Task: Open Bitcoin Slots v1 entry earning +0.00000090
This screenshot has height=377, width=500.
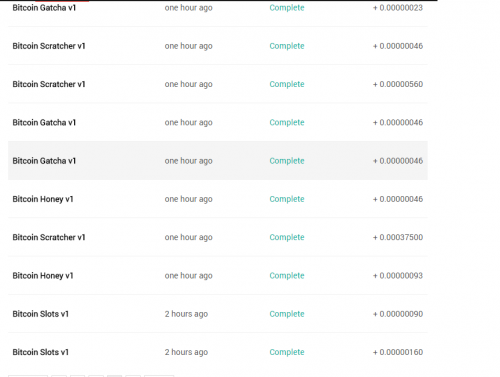Action: coord(218,314)
